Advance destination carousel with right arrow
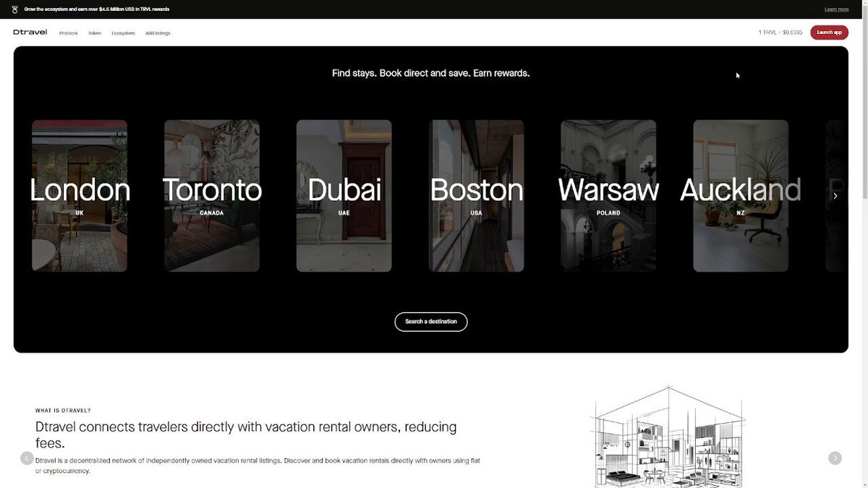The height and width of the screenshot is (488, 868). [835, 196]
